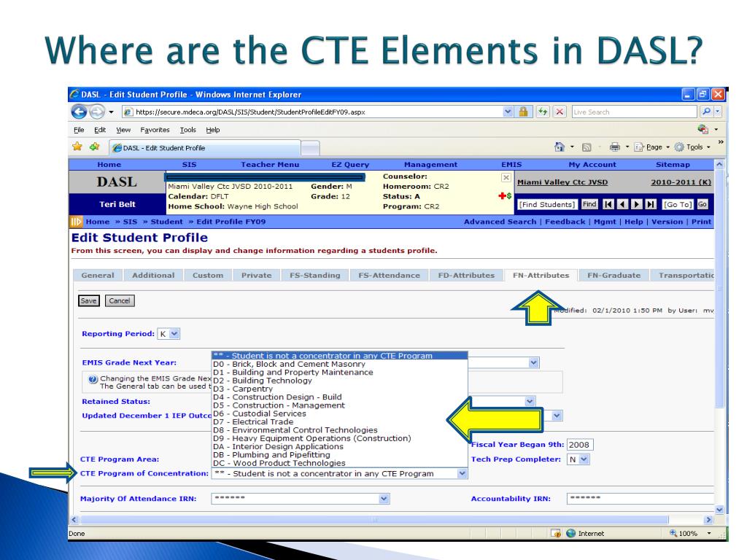Click the browser Home icon

tap(560, 147)
